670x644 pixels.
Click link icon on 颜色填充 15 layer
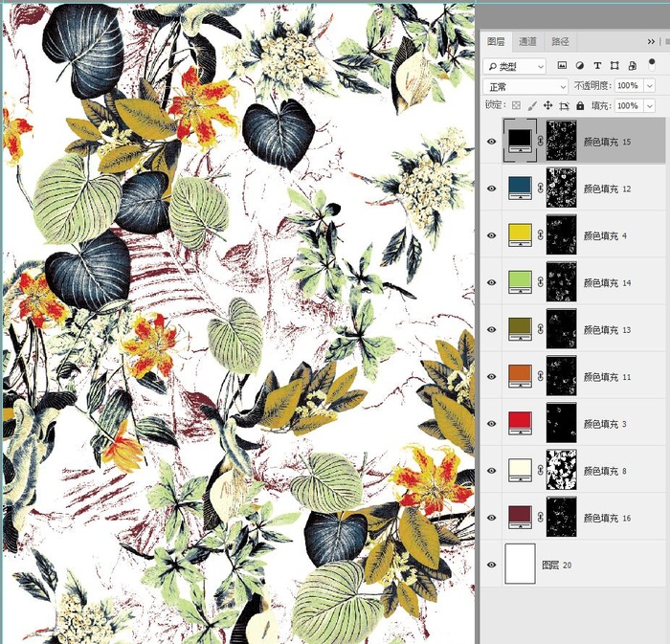point(540,141)
